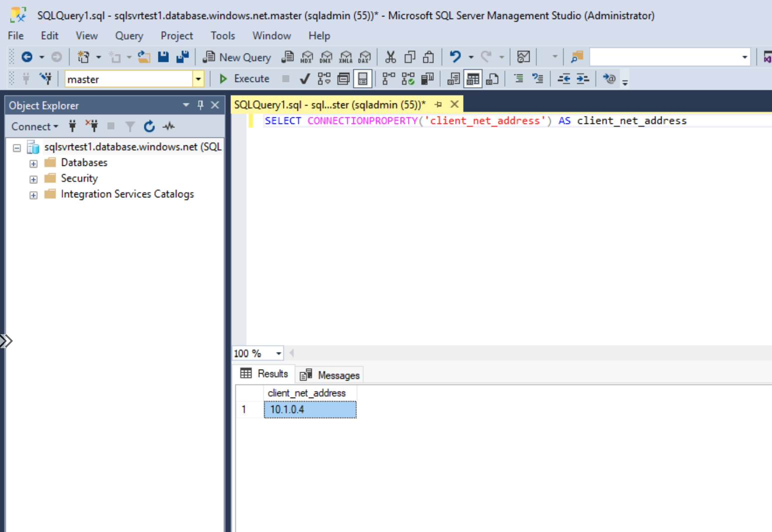Switch output to Results to Grid

(x=473, y=78)
